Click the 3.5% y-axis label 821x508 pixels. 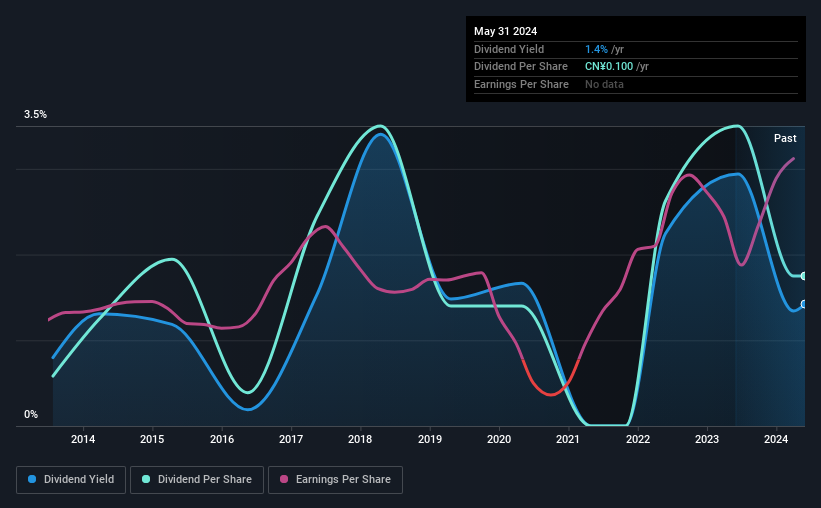(35, 115)
